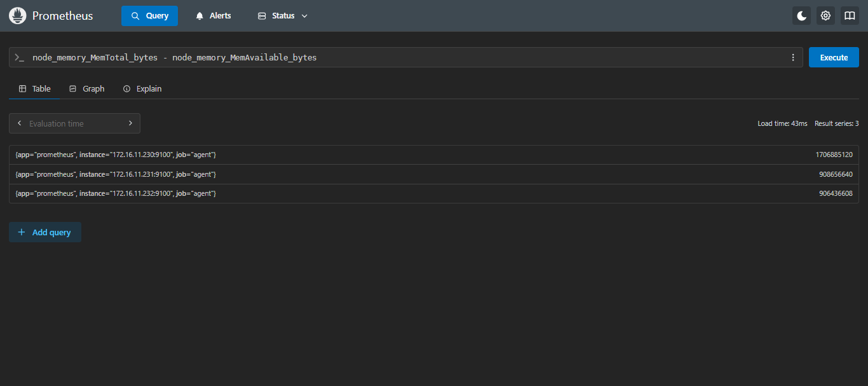Viewport: 868px width, 386px height.
Task: Select the Table tab
Action: click(x=35, y=88)
